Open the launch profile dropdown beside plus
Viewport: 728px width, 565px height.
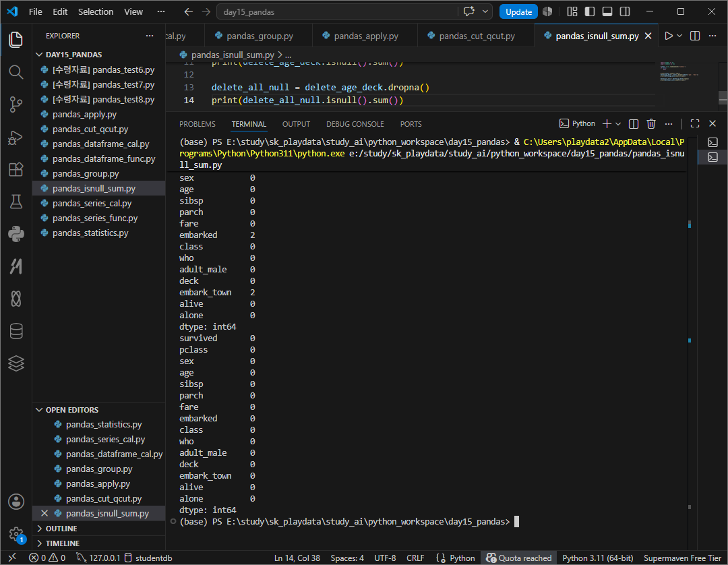(x=618, y=123)
